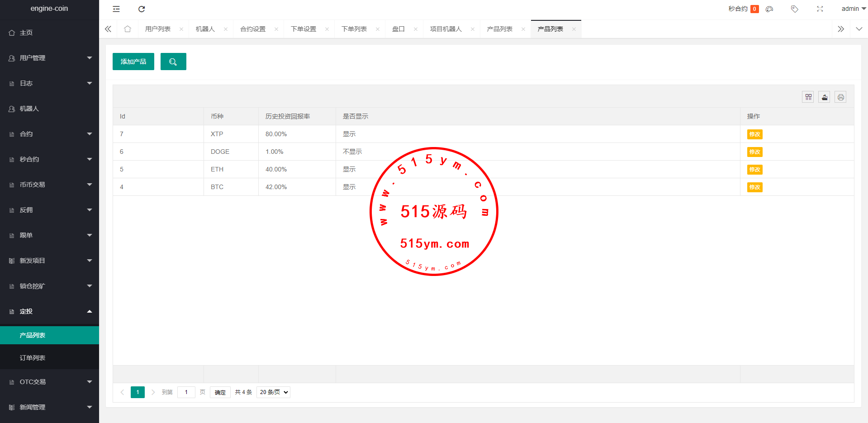Click the print table icon
This screenshot has width=868, height=423.
tap(840, 97)
